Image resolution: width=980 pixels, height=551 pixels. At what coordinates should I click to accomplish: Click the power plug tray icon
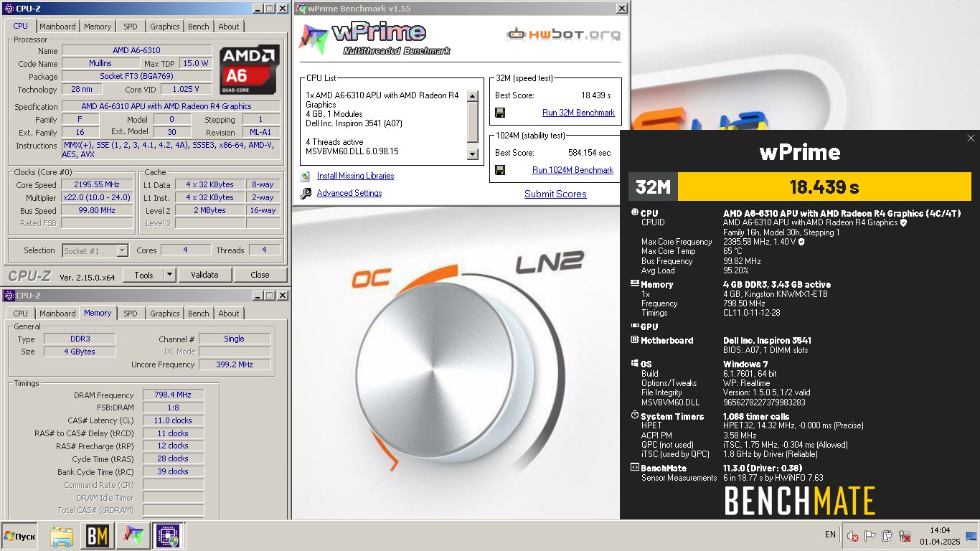[887, 536]
